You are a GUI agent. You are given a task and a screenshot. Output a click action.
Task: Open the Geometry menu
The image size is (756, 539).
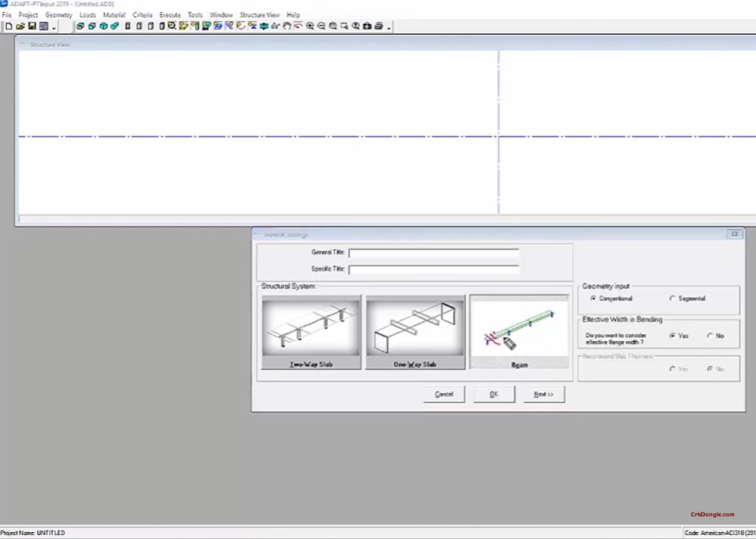pos(59,15)
